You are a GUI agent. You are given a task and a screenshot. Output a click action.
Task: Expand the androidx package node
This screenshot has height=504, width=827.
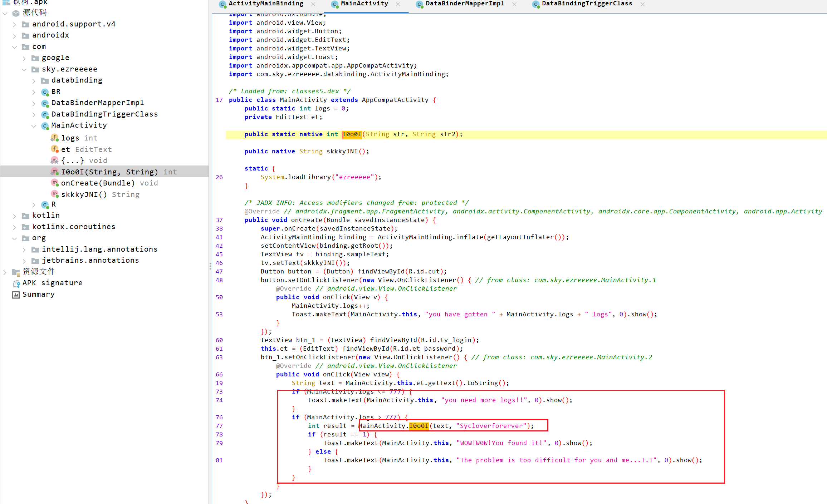click(x=14, y=36)
